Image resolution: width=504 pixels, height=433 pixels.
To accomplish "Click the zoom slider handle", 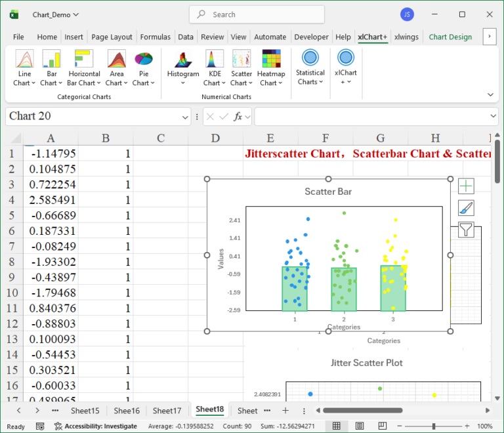I will (434, 426).
